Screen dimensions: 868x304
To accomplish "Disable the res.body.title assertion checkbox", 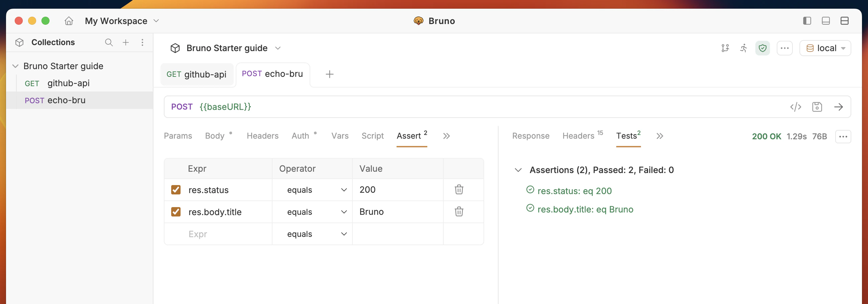I will click(x=176, y=212).
